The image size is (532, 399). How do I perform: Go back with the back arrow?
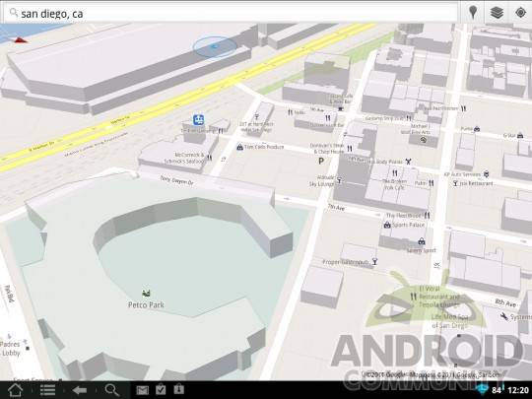[x=80, y=390]
